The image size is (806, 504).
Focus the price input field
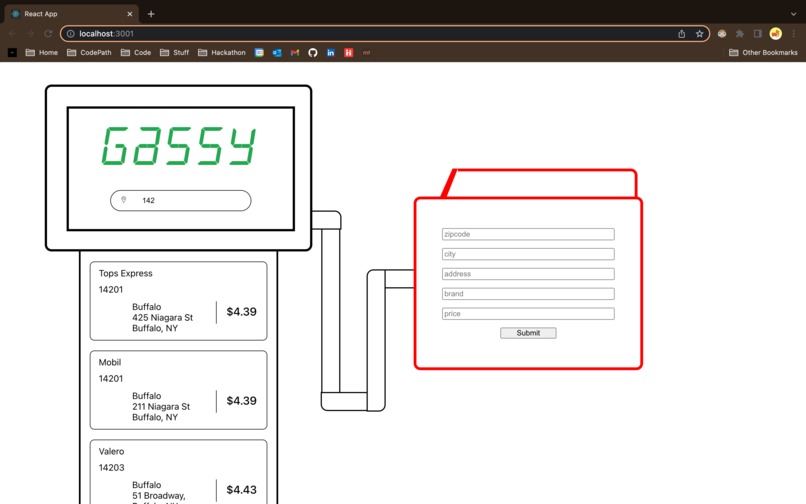point(528,314)
